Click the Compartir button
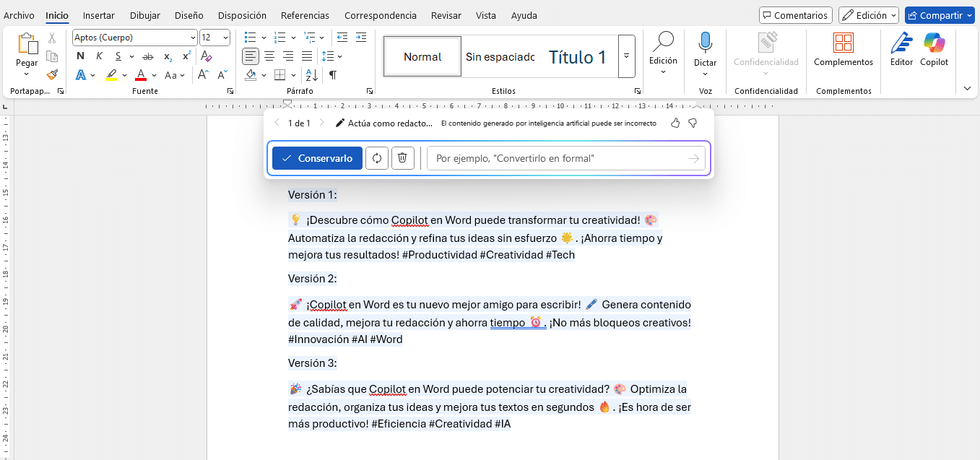The width and height of the screenshot is (980, 460). [940, 15]
